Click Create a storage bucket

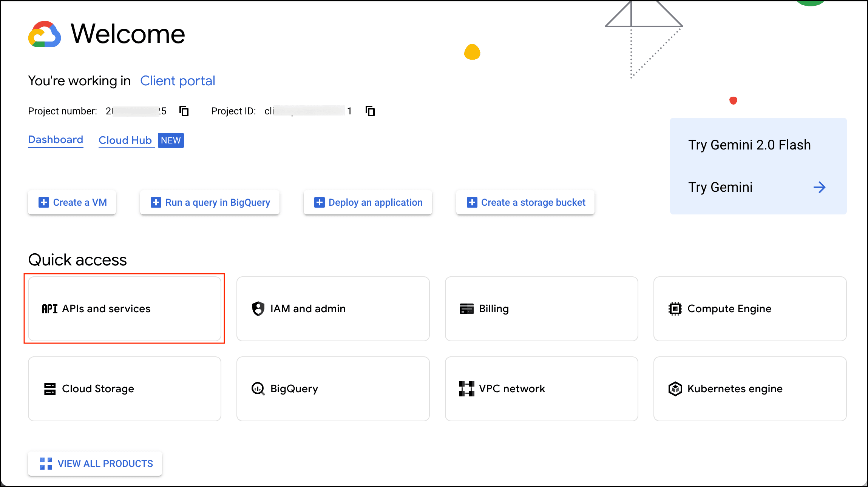525,203
